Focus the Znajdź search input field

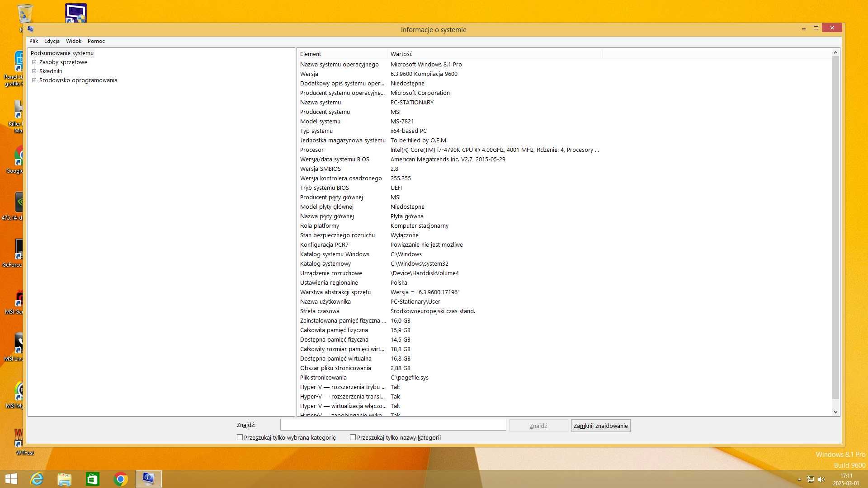point(393,425)
